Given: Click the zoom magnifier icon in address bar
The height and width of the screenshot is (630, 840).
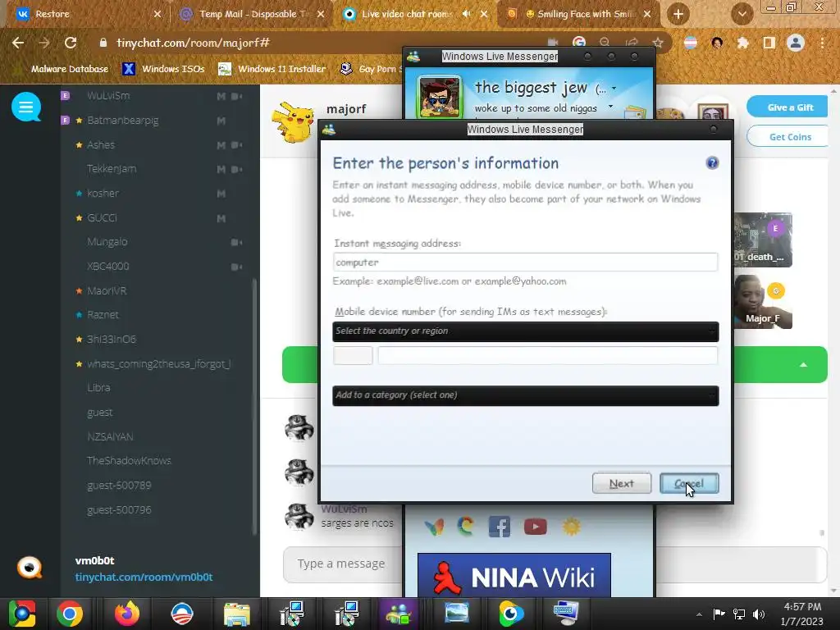Looking at the screenshot, I should pyautogui.click(x=605, y=43).
